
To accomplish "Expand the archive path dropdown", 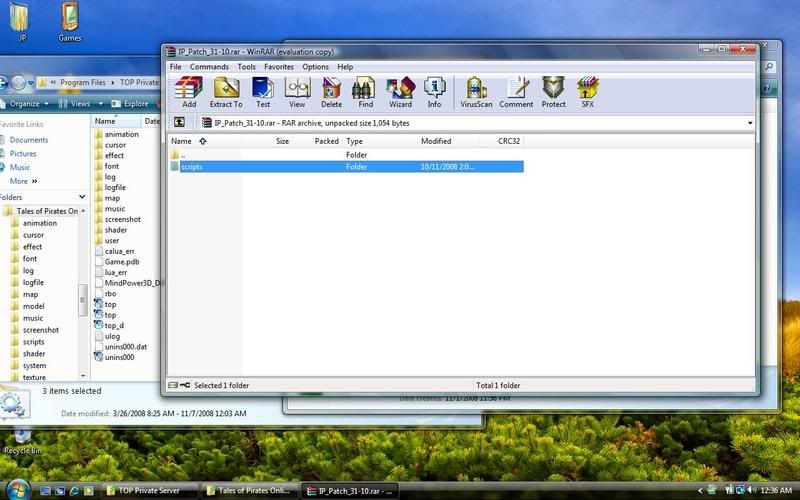I will coord(750,123).
